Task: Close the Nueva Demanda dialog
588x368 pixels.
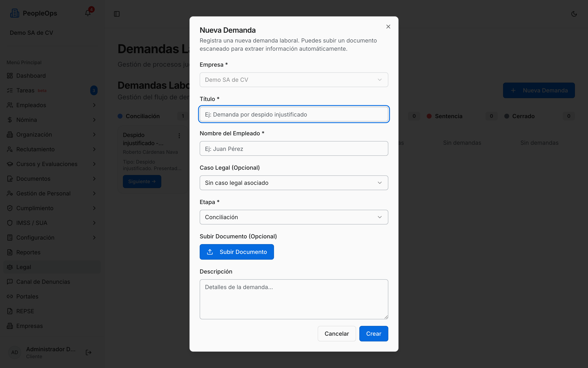Action: click(x=388, y=27)
